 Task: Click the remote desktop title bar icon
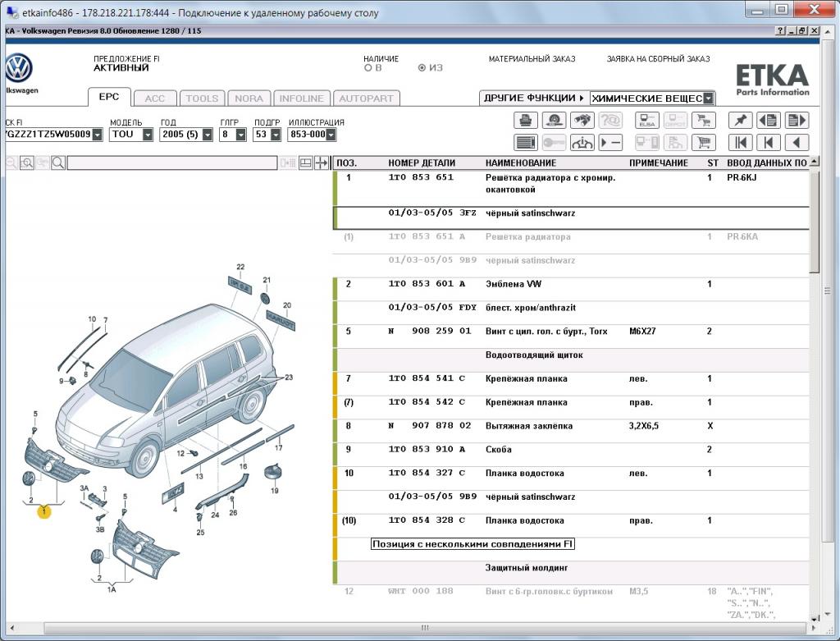pyautogui.click(x=11, y=12)
